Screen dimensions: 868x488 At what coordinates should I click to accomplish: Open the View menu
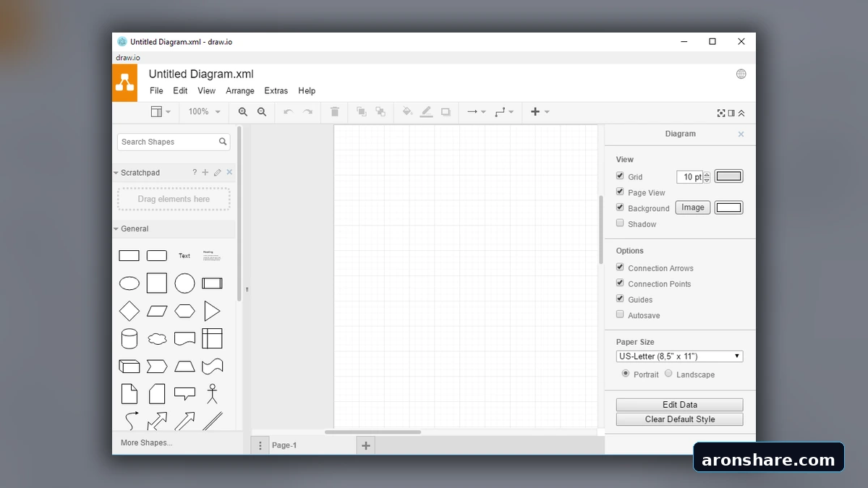click(207, 91)
